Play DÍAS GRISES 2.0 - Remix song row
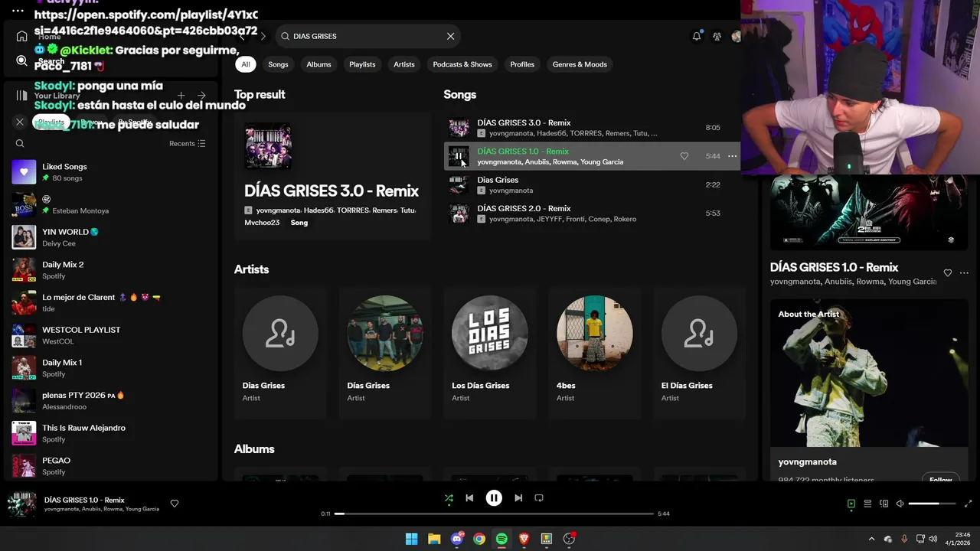 coord(592,213)
